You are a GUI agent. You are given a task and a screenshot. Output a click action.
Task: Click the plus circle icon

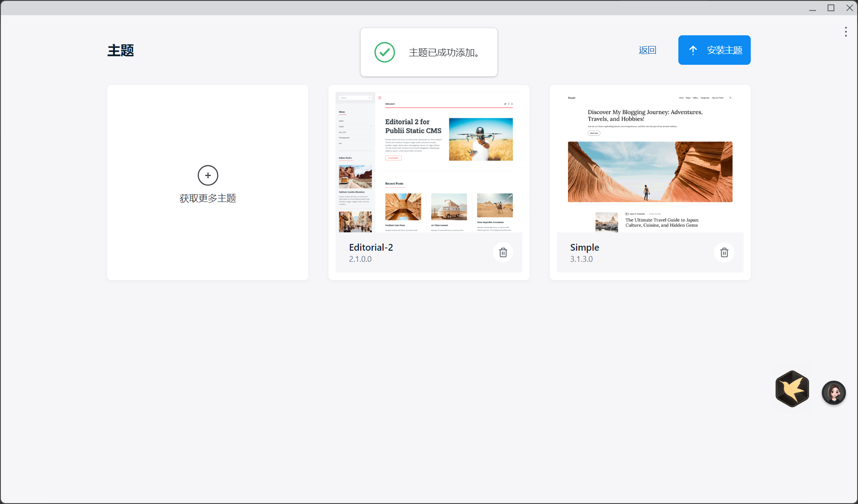click(208, 176)
